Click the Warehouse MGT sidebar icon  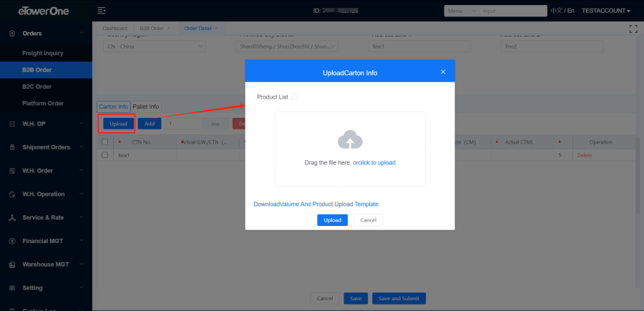pos(11,264)
